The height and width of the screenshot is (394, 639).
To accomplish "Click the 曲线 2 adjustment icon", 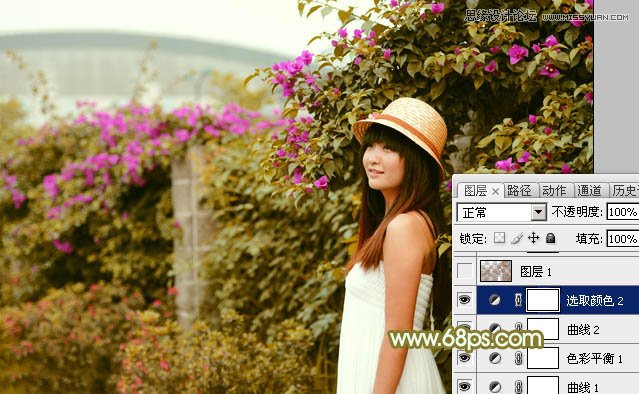I will click(x=495, y=328).
